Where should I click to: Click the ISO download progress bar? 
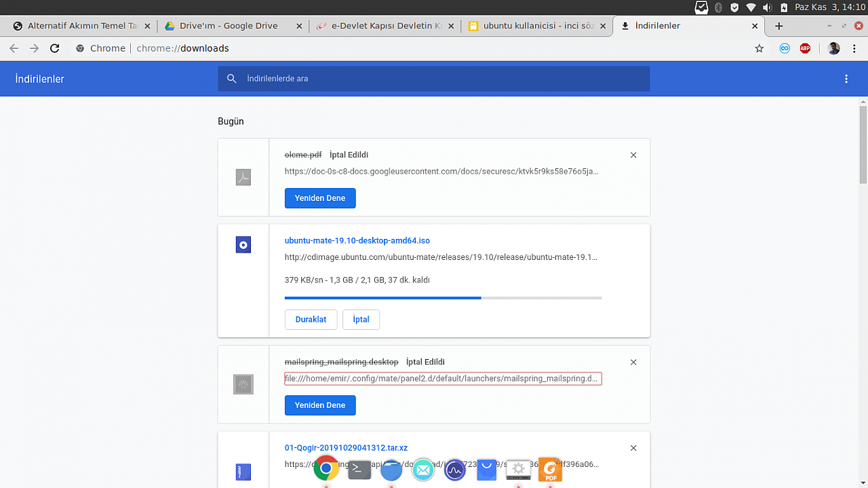pos(443,298)
